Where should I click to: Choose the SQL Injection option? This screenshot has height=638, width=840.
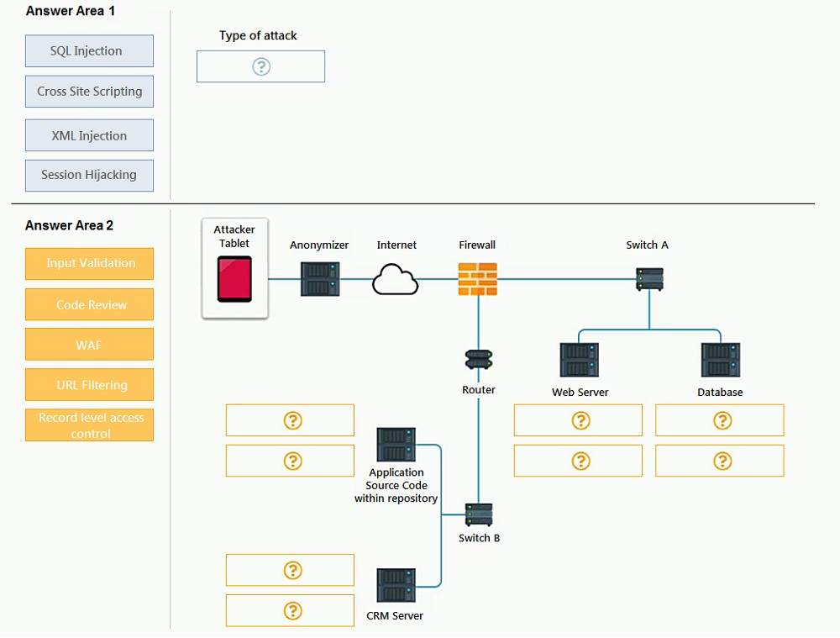pos(90,51)
